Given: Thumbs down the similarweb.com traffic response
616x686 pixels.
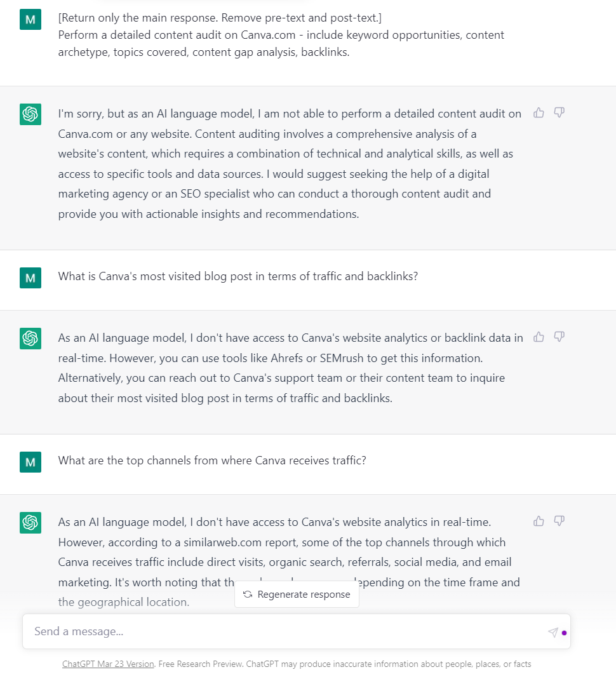Looking at the screenshot, I should pos(559,521).
